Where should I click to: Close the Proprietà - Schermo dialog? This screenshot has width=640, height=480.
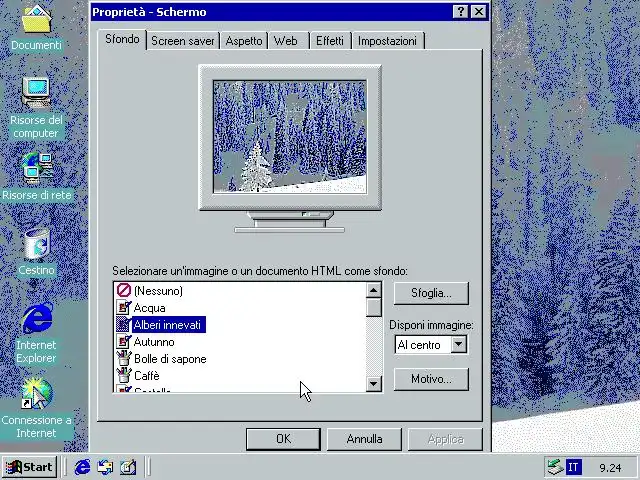tap(479, 12)
